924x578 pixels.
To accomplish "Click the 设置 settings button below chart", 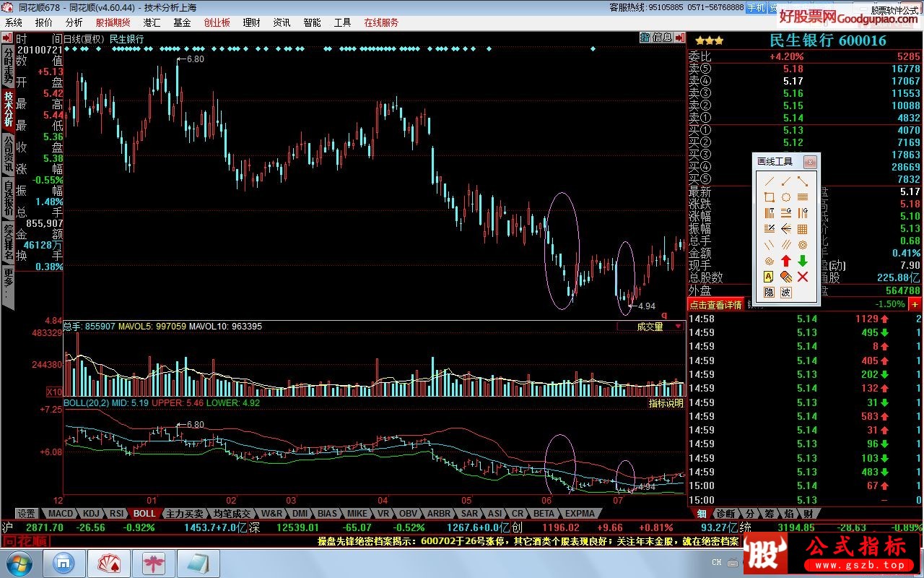I will tap(27, 513).
